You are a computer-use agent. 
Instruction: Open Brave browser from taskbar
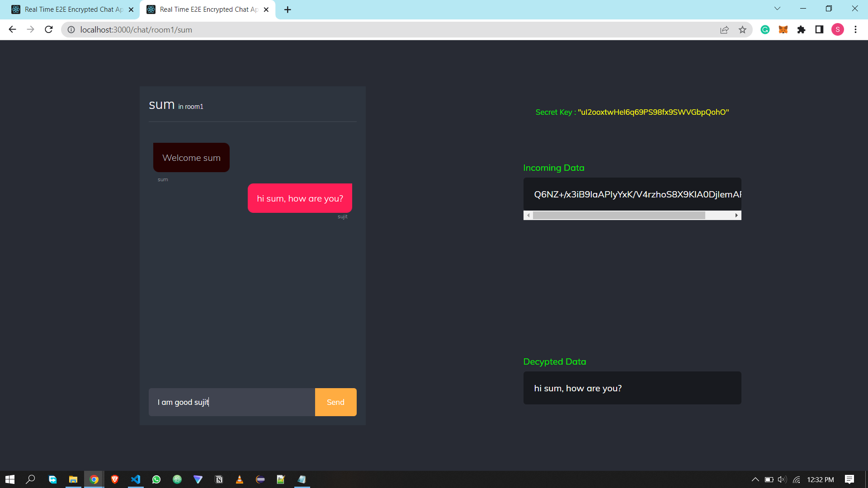(115, 479)
